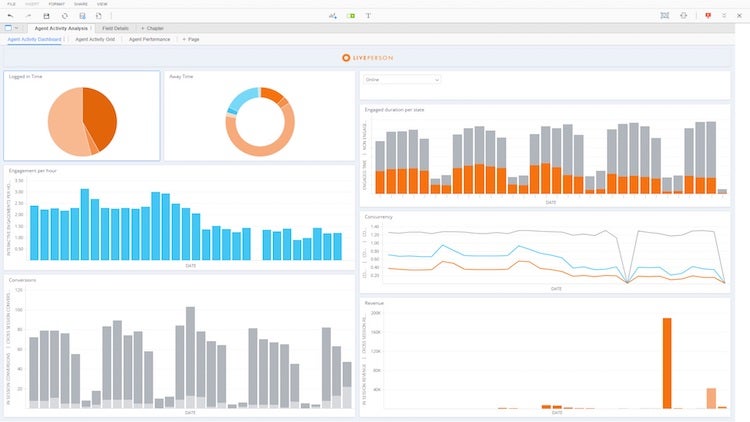Click the DATE axis label under Engagement per hour
Screen dimensions: 750x422
pos(190,266)
